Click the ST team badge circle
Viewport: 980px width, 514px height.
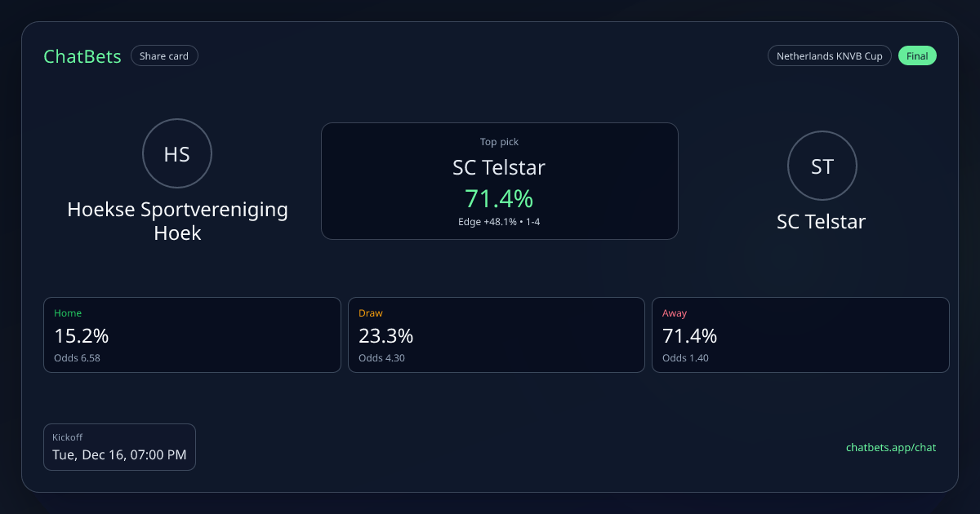822,166
